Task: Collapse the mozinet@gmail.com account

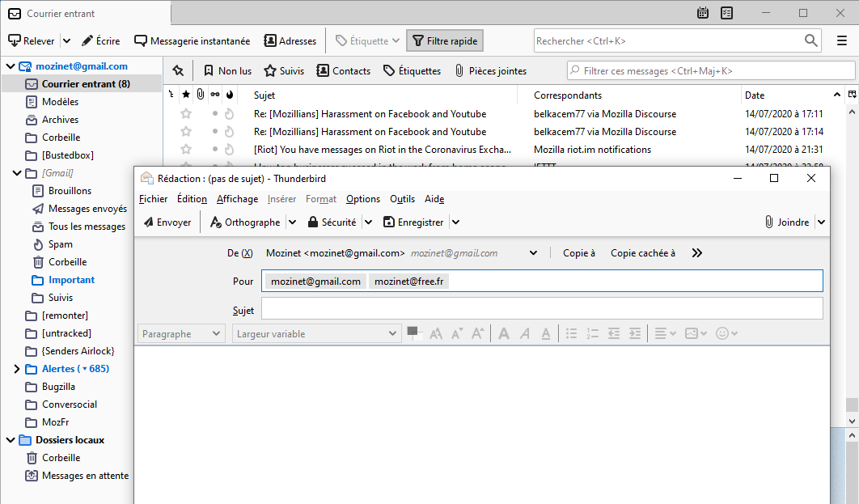Action: point(11,66)
